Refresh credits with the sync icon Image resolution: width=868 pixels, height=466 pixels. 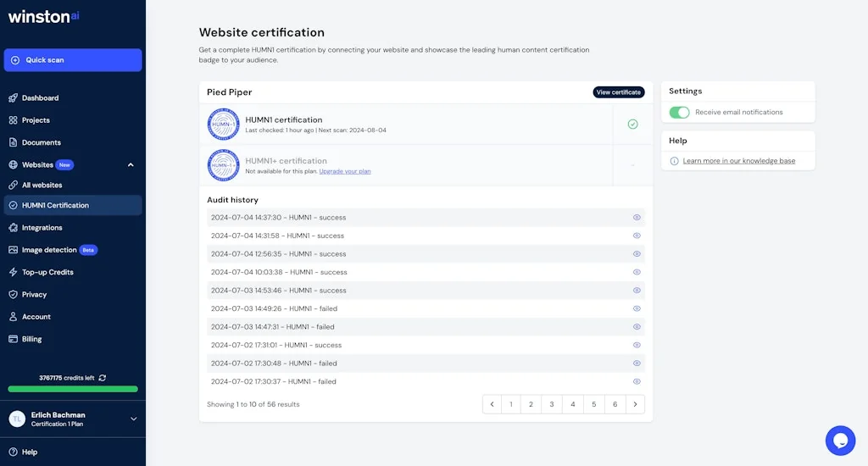(x=103, y=378)
